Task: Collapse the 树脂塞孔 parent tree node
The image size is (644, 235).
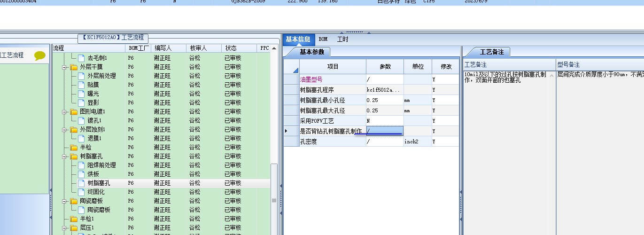Action: click(x=65, y=156)
